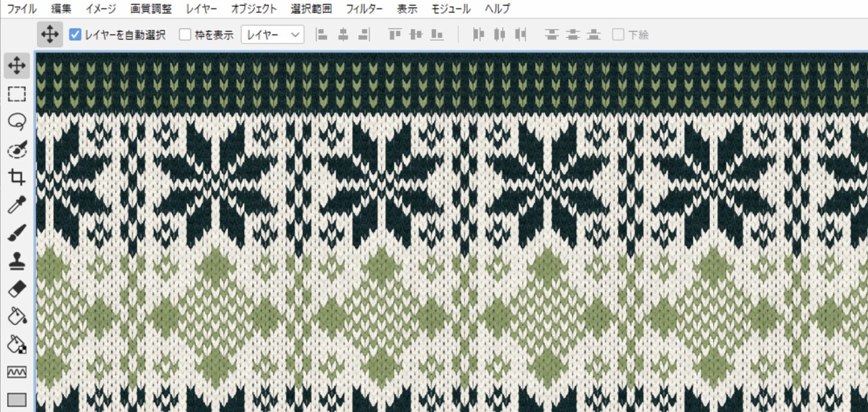Select the Brush tool
This screenshot has width=868, height=412.
(17, 233)
